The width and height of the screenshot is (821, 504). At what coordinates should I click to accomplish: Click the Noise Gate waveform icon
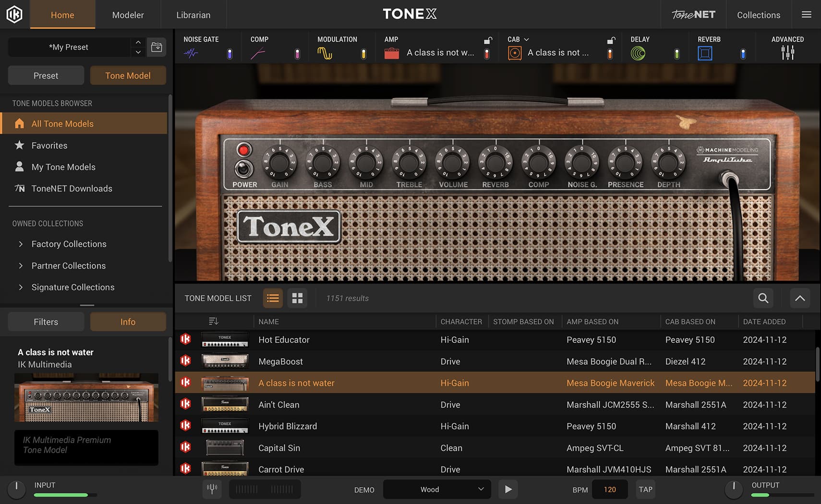pyautogui.click(x=191, y=53)
